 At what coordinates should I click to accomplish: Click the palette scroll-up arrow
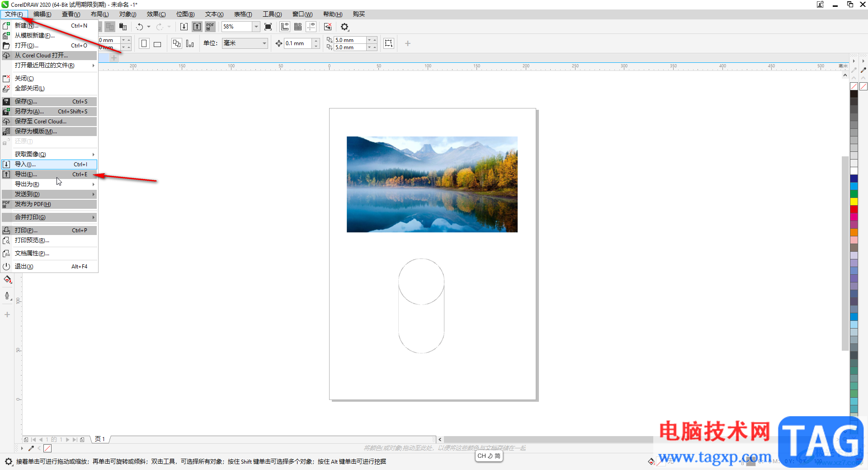click(x=854, y=79)
